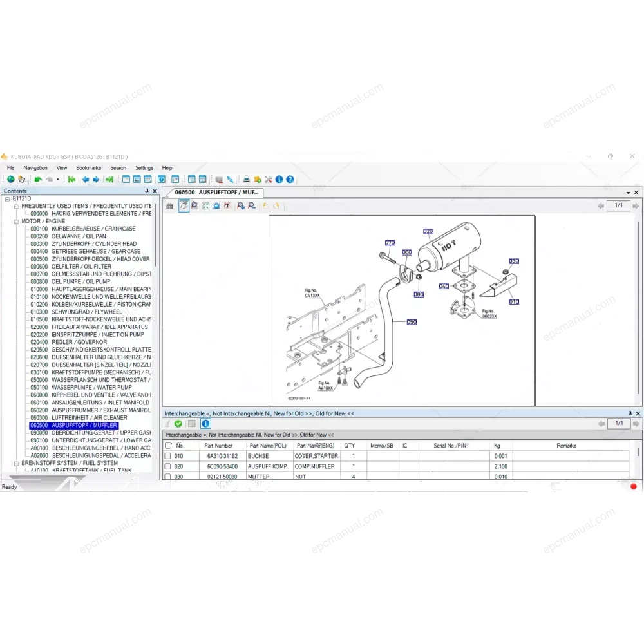Viewport: 644px width, 644px height.
Task: Click diagram page number field 1/1
Action: click(x=618, y=205)
